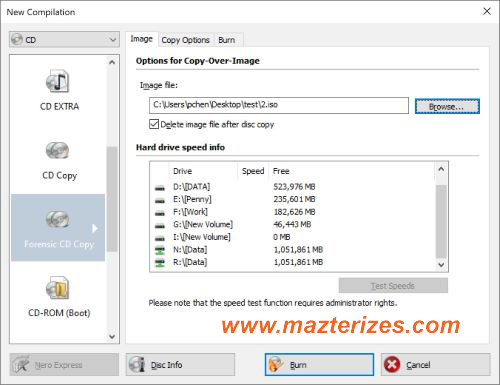The width and height of the screenshot is (500, 385).
Task: Select the F:\[Work] drive row
Action: click(x=293, y=212)
